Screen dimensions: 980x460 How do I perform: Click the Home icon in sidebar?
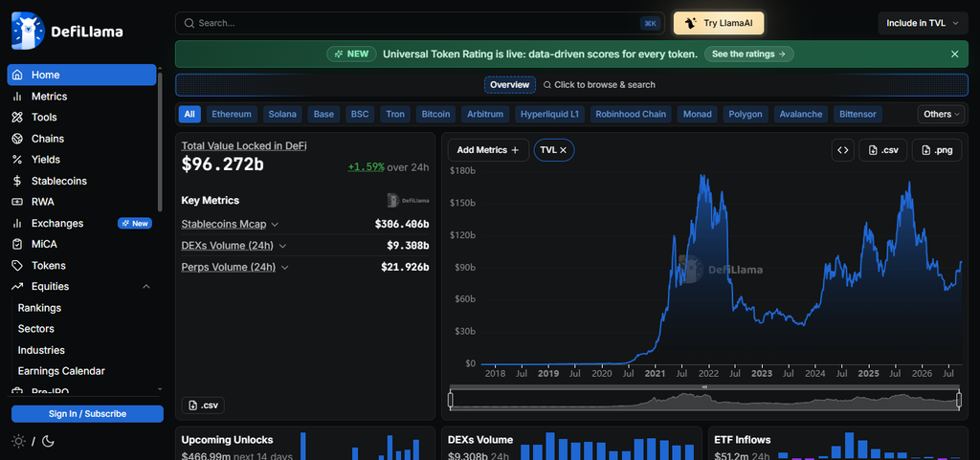click(x=18, y=75)
